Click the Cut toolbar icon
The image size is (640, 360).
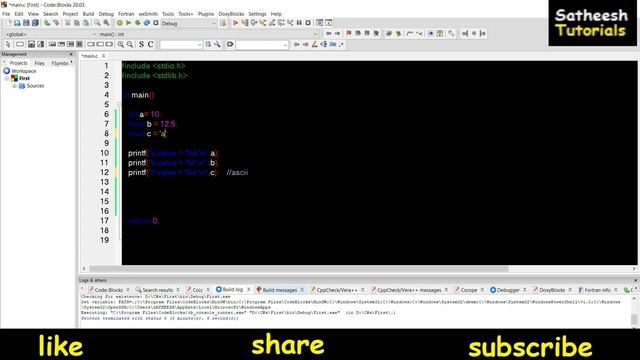pyautogui.click(x=68, y=23)
